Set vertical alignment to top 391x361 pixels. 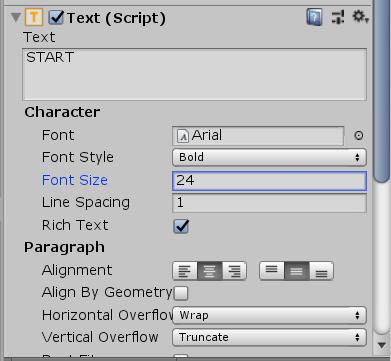pos(272,271)
